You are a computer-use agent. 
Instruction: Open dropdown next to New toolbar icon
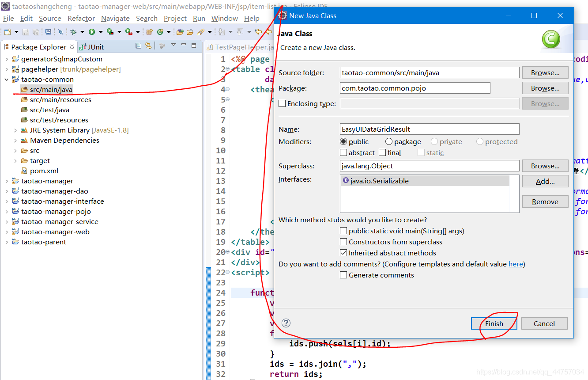coord(16,32)
